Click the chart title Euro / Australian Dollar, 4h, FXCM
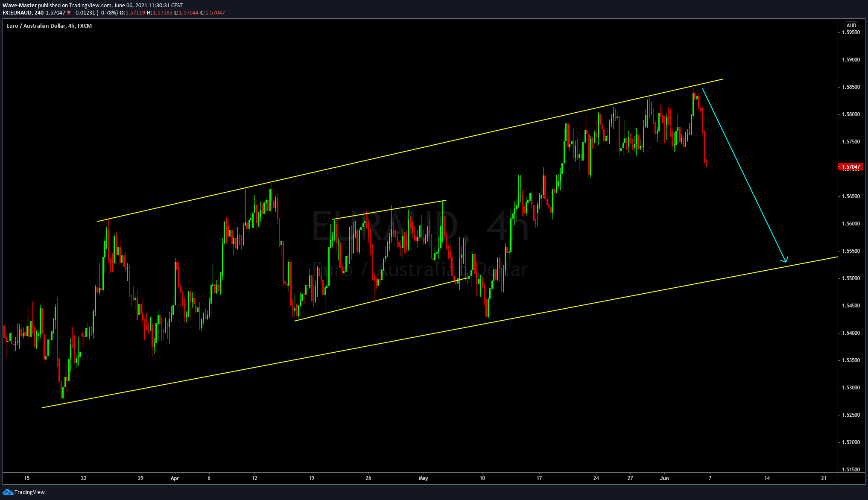Image resolution: width=868 pixels, height=500 pixels. pos(49,26)
